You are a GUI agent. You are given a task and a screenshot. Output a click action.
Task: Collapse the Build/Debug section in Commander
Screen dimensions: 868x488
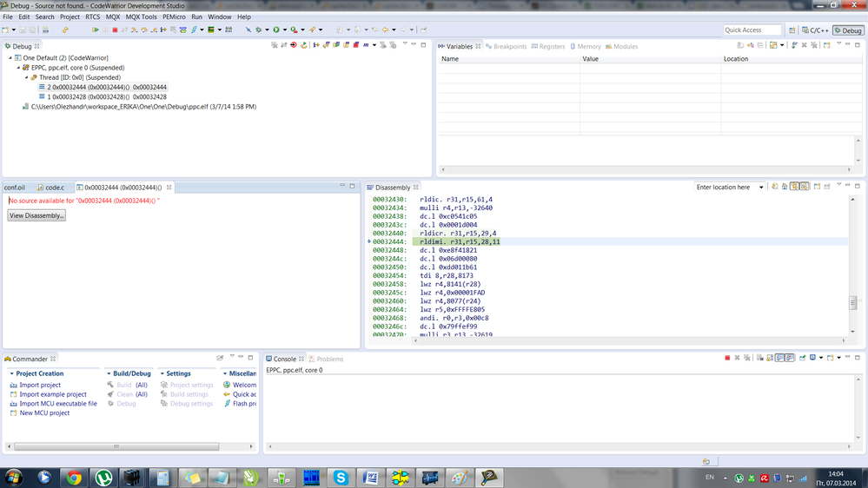tap(109, 373)
